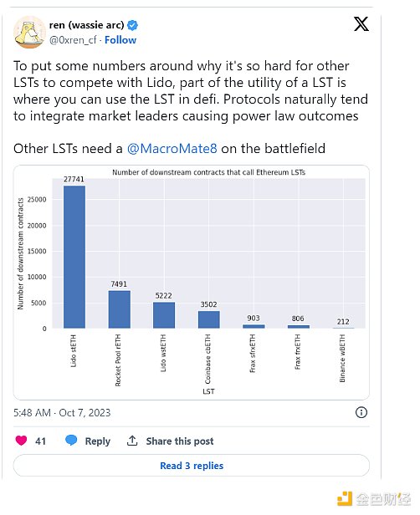Click the Share this post label
Viewport: 420px width, 515px height.
pos(180,441)
